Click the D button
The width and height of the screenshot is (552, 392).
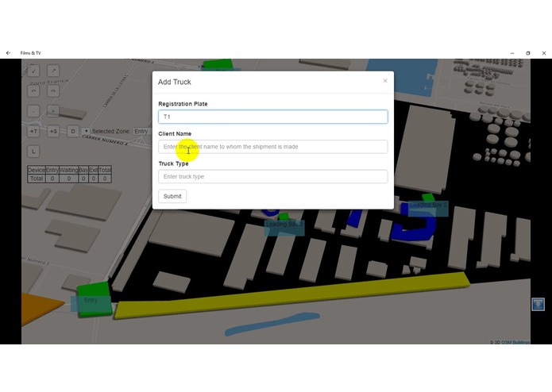(73, 132)
